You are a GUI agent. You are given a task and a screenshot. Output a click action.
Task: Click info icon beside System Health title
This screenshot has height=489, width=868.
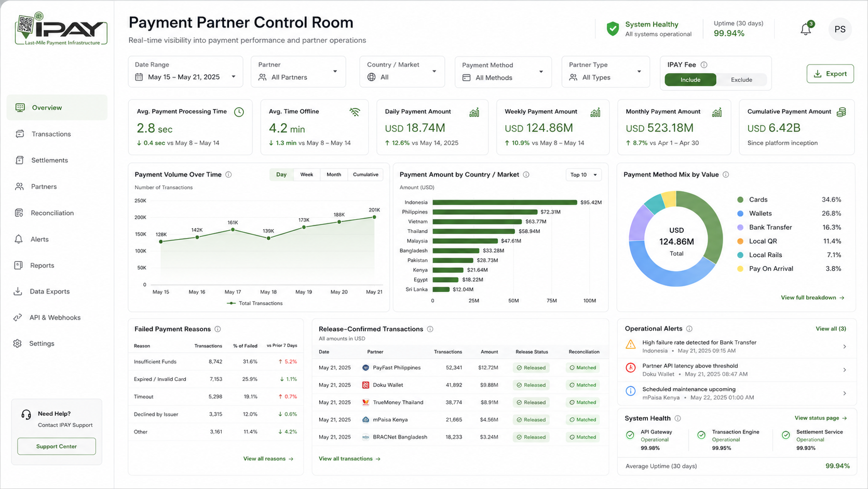pyautogui.click(x=677, y=418)
